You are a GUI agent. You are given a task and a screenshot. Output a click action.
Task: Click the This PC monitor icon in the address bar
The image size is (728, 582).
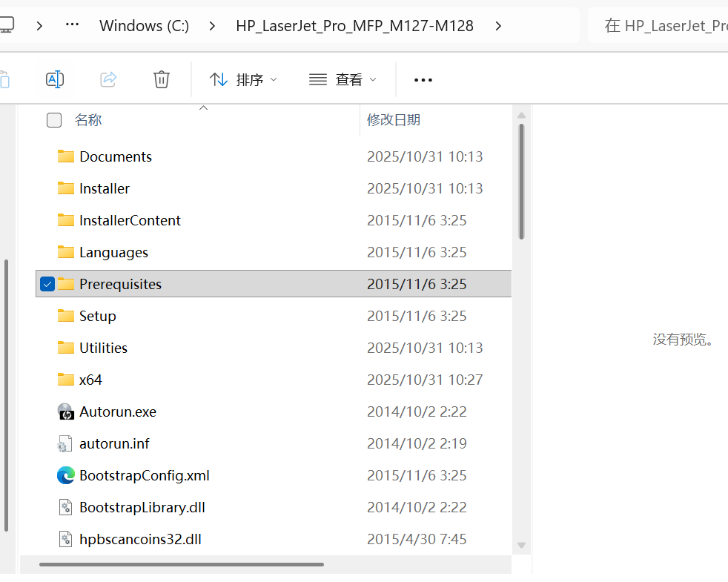[6, 25]
